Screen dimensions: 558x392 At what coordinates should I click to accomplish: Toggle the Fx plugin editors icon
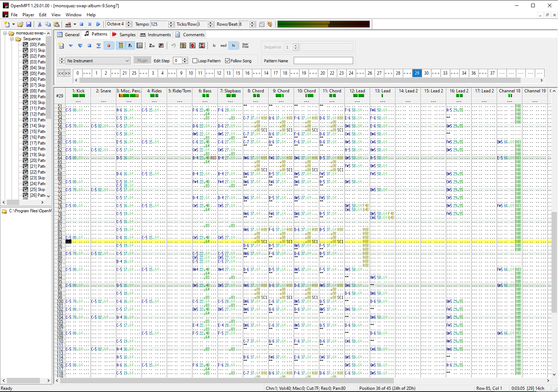pos(130,46)
